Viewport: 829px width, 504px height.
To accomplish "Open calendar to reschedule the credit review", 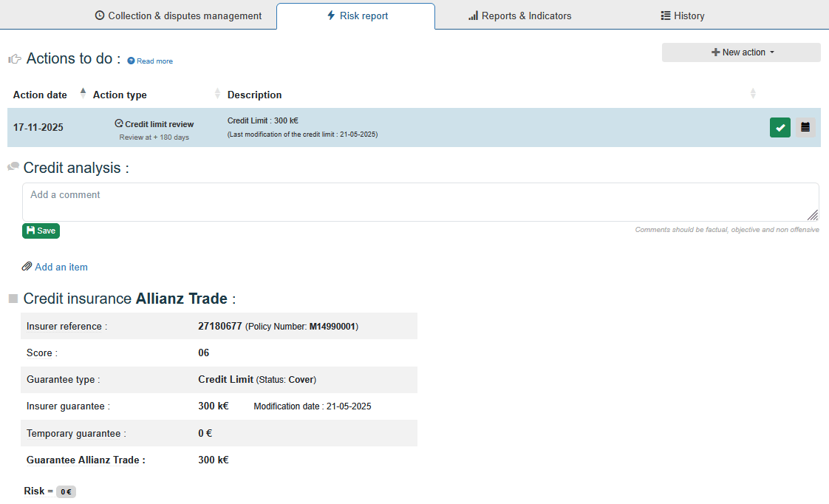I will pos(805,127).
